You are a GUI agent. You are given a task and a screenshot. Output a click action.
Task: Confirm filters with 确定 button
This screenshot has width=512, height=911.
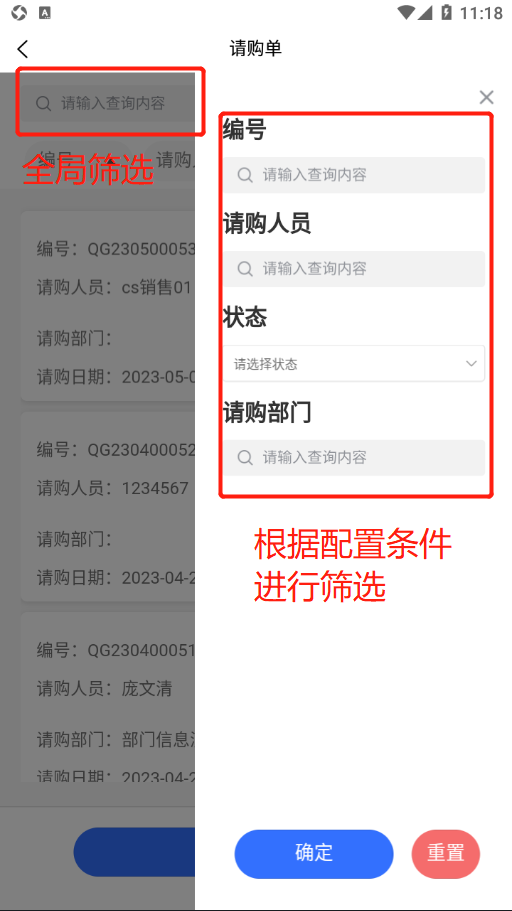tap(314, 853)
